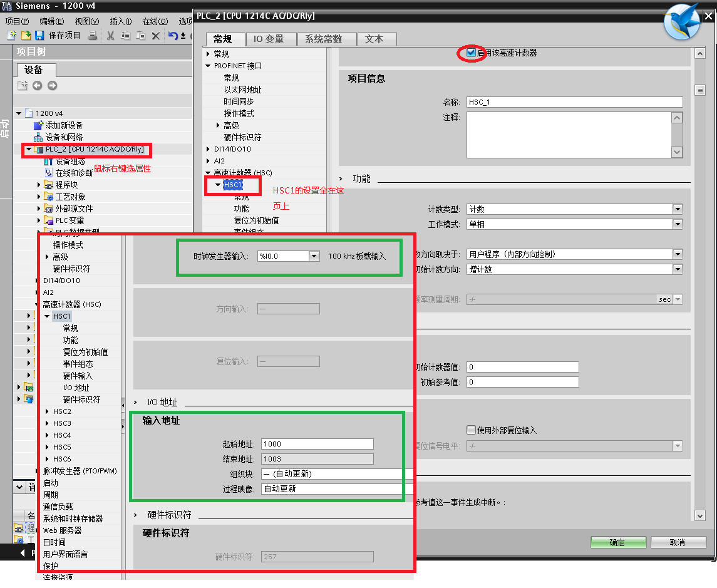This screenshot has width=717, height=588.
Task: Open the 计数类型 dropdown
Action: pyautogui.click(x=678, y=209)
